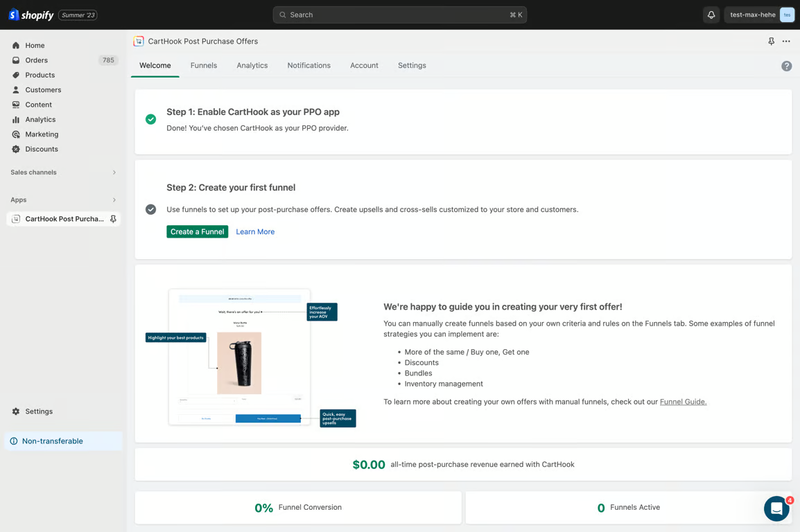Viewport: 800px width, 532px height.
Task: Click the green Step 1 checkmark
Action: (x=150, y=119)
